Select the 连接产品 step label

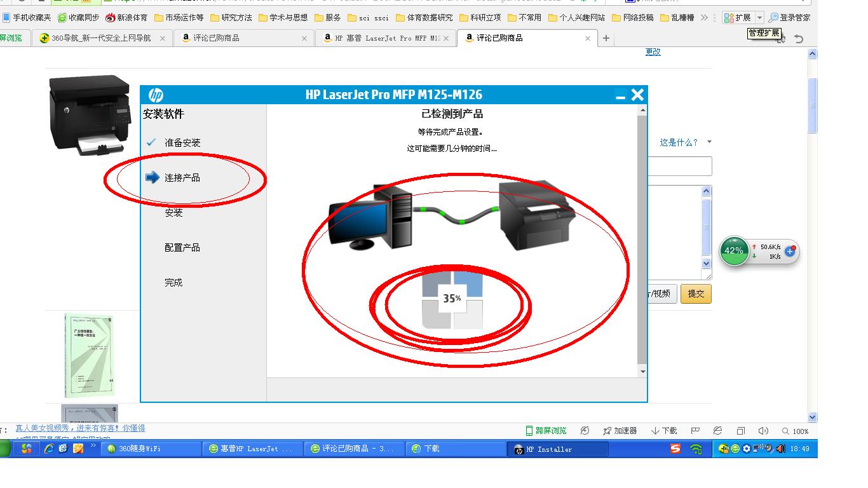coord(182,178)
